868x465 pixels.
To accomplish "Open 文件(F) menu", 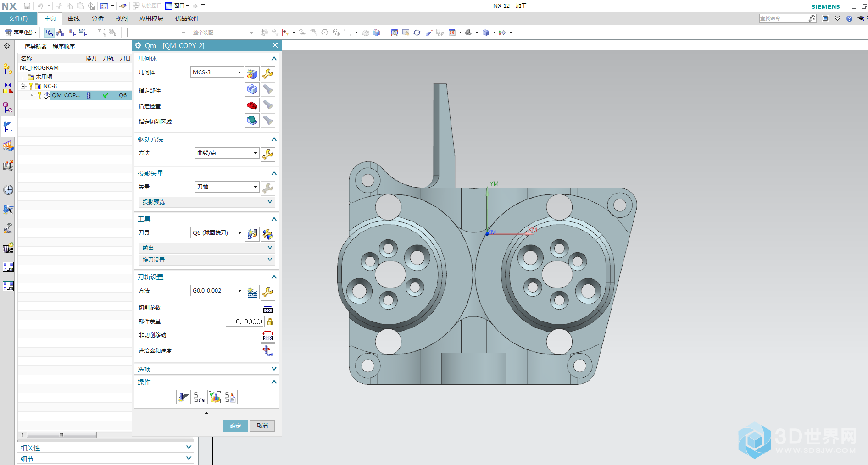I will click(x=18, y=18).
